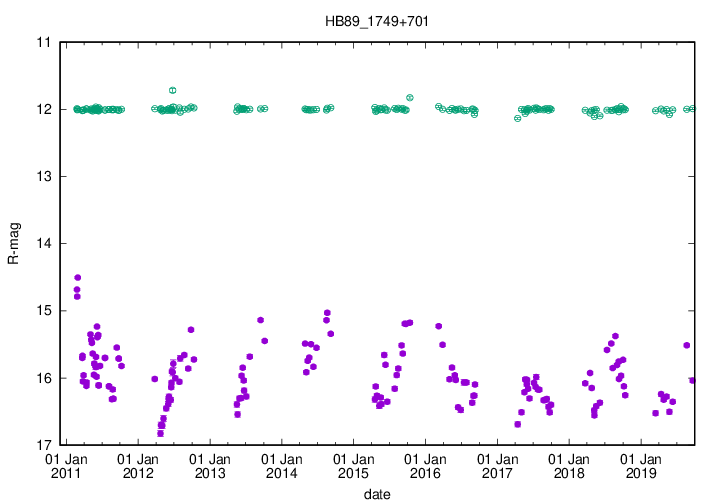720x504 pixels.
Task: Click the highest green outlier point in mid-2012
Action: [x=173, y=91]
